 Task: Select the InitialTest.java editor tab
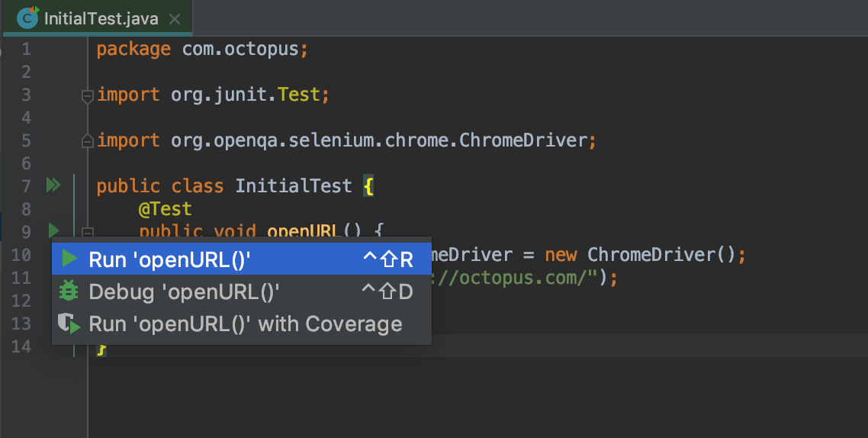(x=99, y=18)
